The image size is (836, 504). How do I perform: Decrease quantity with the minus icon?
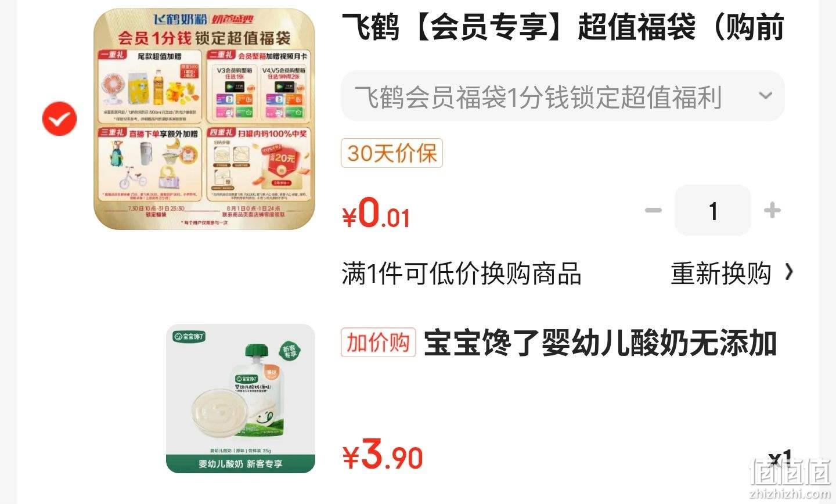tap(654, 210)
